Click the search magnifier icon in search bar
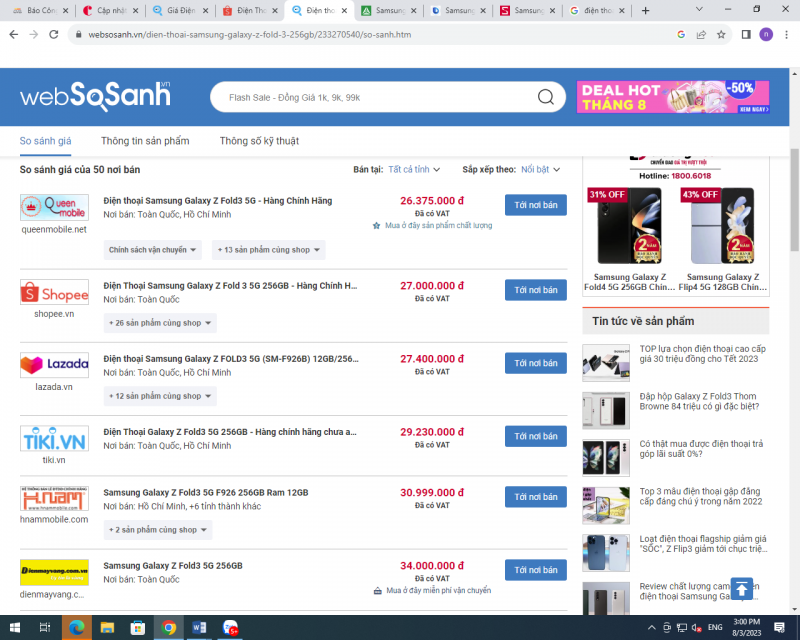 click(x=546, y=97)
